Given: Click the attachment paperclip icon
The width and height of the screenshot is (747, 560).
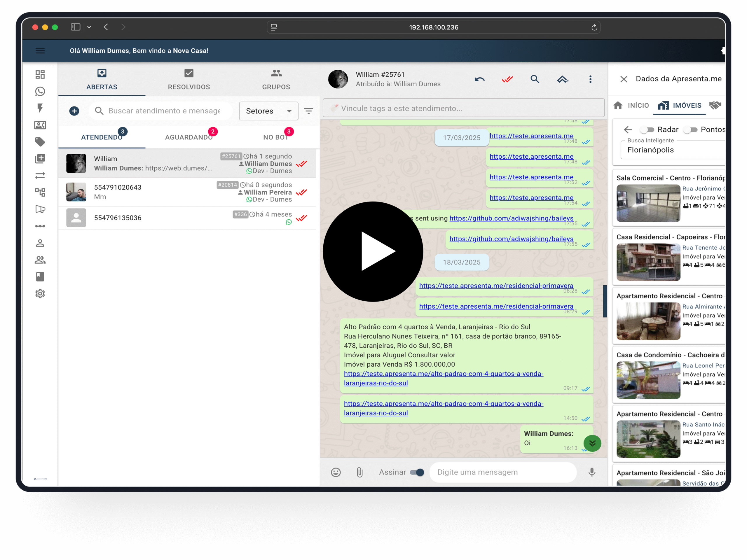Looking at the screenshot, I should tap(360, 472).
